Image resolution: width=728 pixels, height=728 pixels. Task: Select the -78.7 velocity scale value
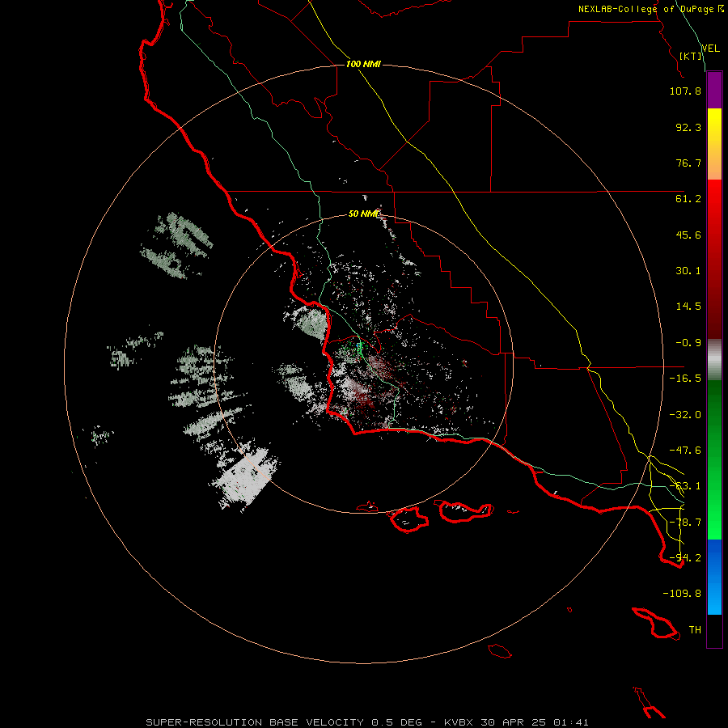(x=685, y=523)
